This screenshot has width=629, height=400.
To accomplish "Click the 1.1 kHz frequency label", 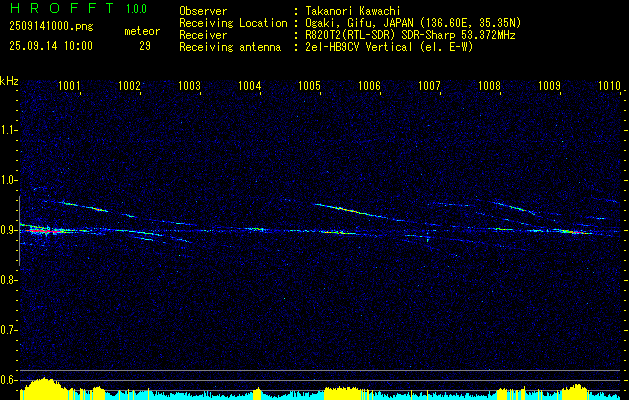I will (x=9, y=130).
